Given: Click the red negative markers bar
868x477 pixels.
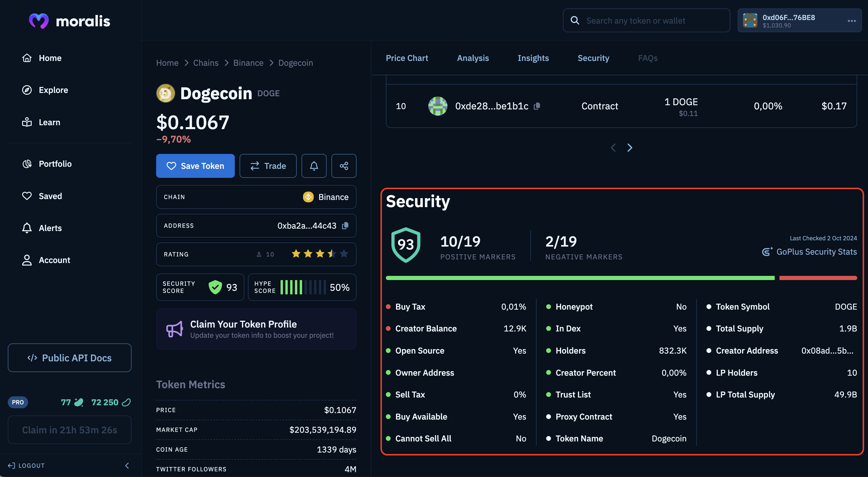Looking at the screenshot, I should coord(818,278).
